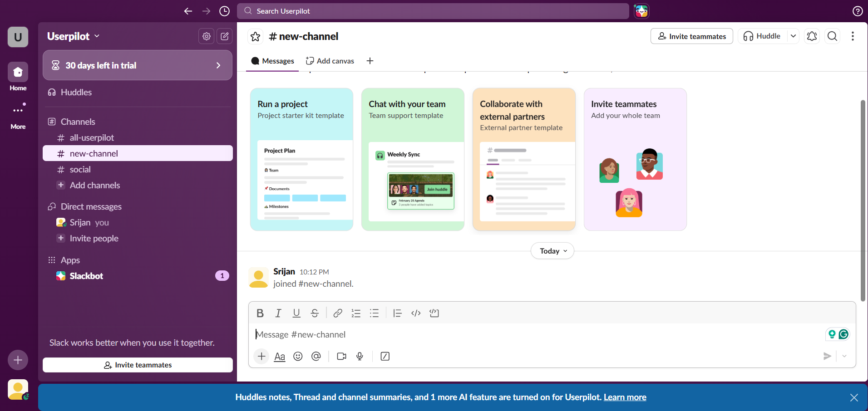Select the Messages tab
The image size is (868, 411).
tap(272, 60)
